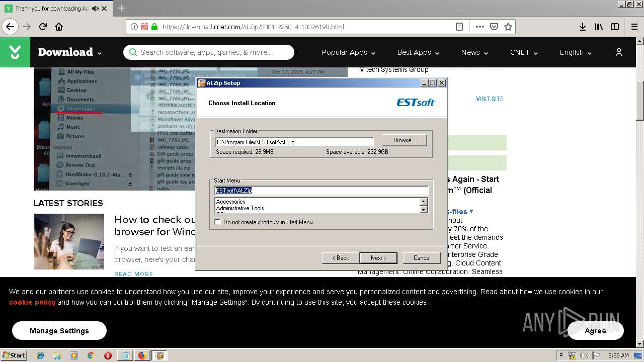The width and height of the screenshot is (644, 362).
Task: Expand the Best Apps menu
Action: tap(418, 52)
